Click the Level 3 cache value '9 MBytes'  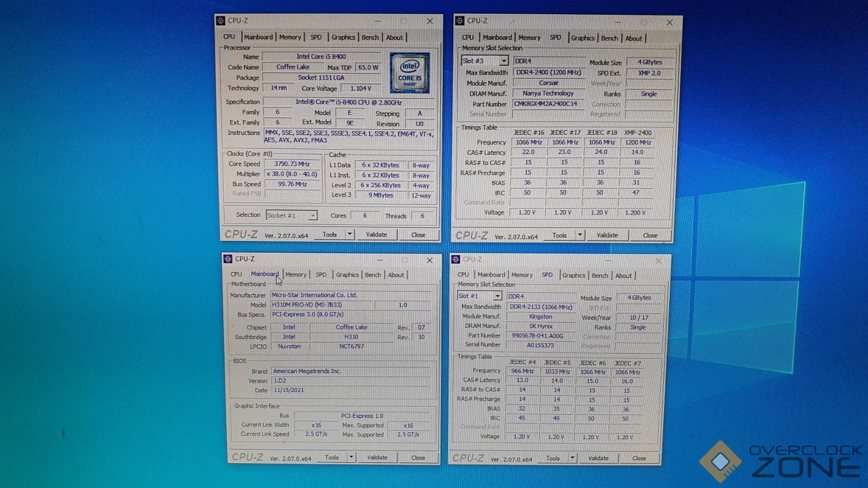coord(381,195)
